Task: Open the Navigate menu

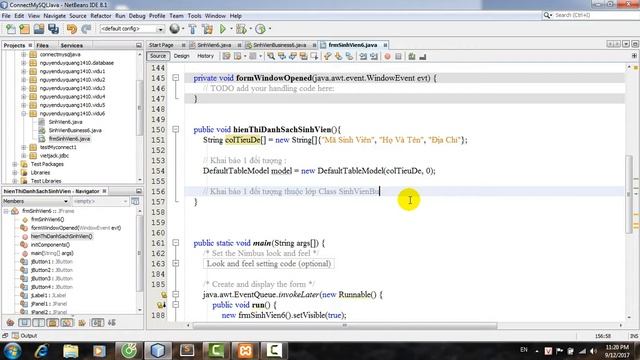Action: 54,16
